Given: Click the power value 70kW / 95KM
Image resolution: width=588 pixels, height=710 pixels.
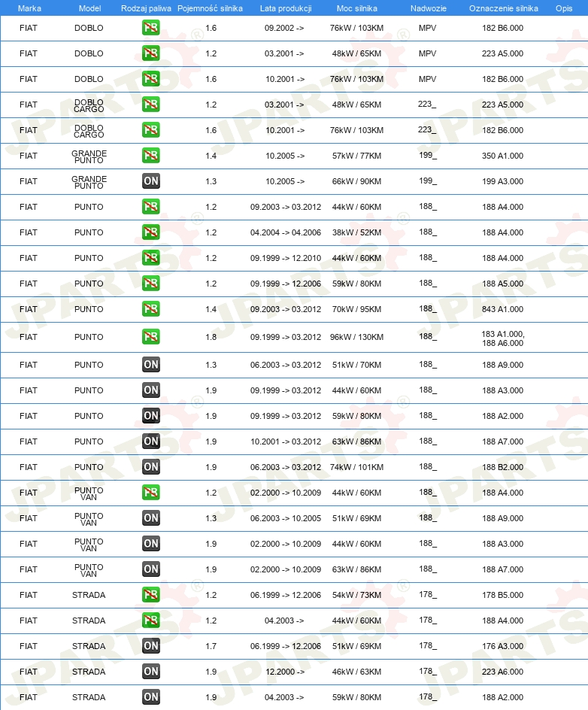Looking at the screenshot, I should (x=356, y=309).
